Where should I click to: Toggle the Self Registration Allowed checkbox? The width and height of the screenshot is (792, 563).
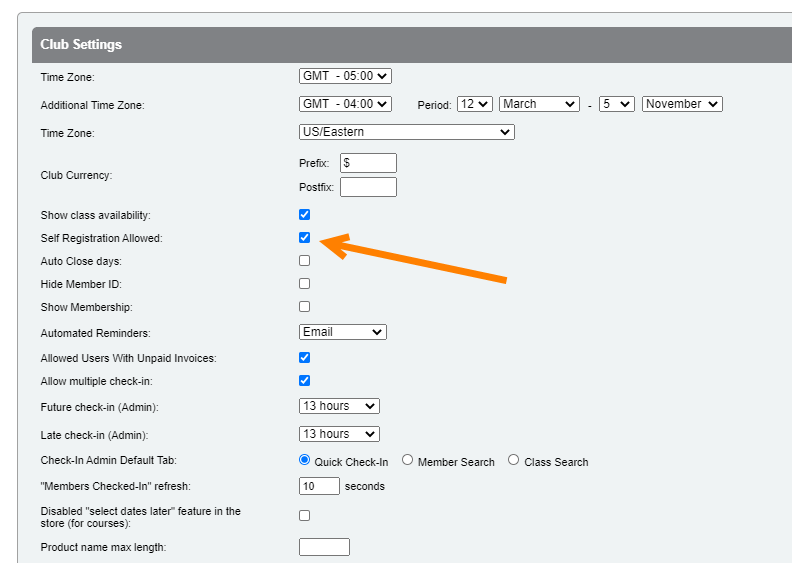click(305, 238)
